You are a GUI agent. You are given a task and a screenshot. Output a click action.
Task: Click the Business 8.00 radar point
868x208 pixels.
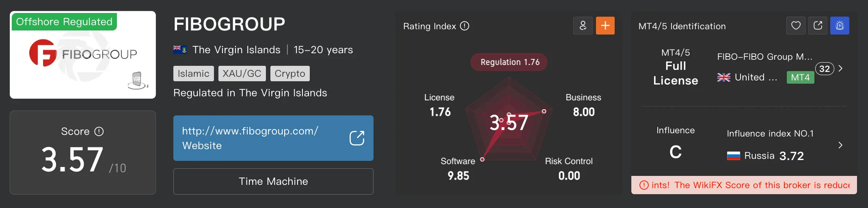544,111
